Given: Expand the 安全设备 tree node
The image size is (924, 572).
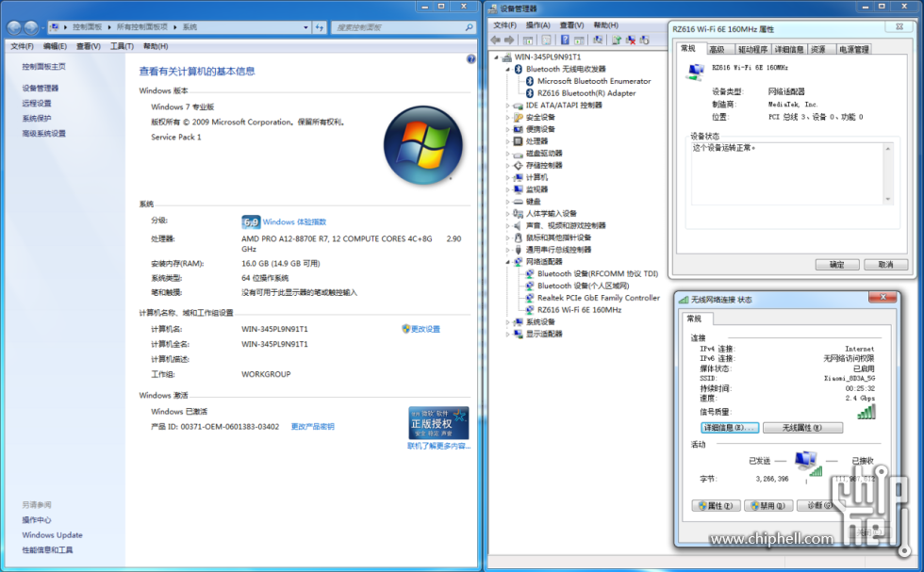Looking at the screenshot, I should pyautogui.click(x=507, y=117).
